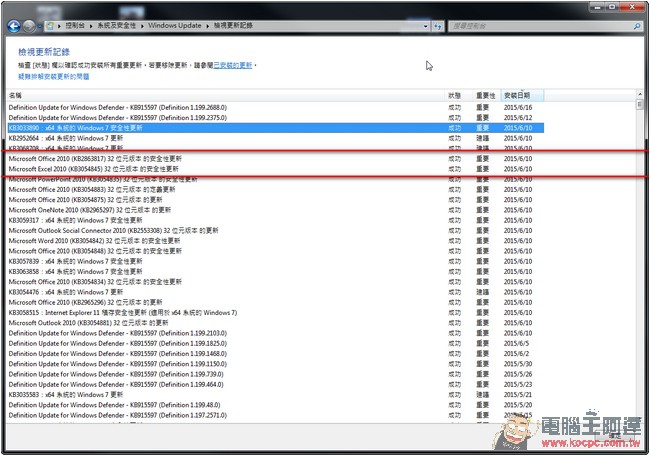Screen dimensions: 650x456
Task: Open the address bar history dropdown
Action: [426, 26]
